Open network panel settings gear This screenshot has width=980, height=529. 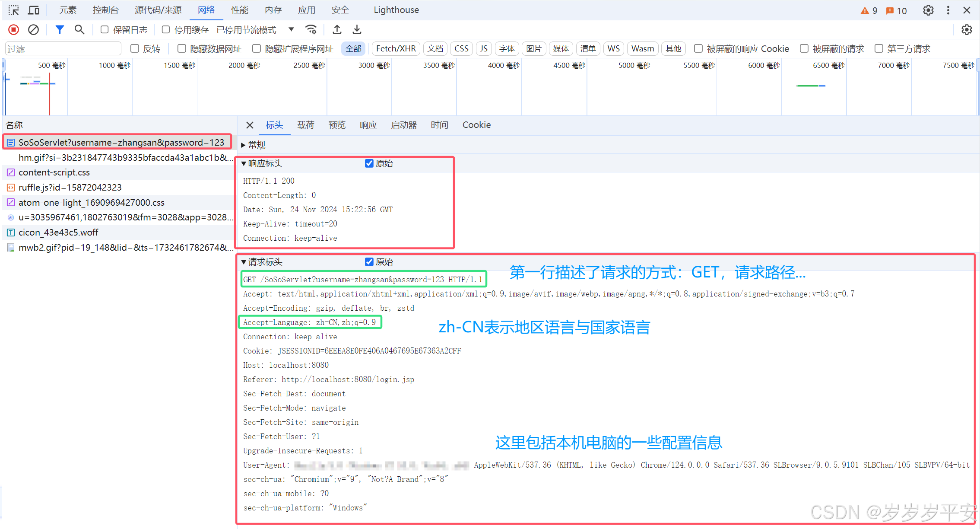click(967, 29)
